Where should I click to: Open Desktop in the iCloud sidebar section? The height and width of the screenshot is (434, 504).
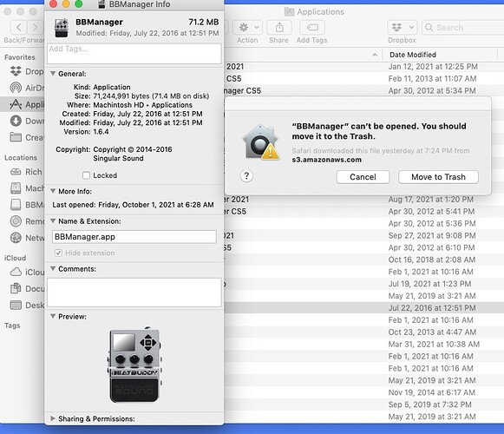(x=27, y=305)
